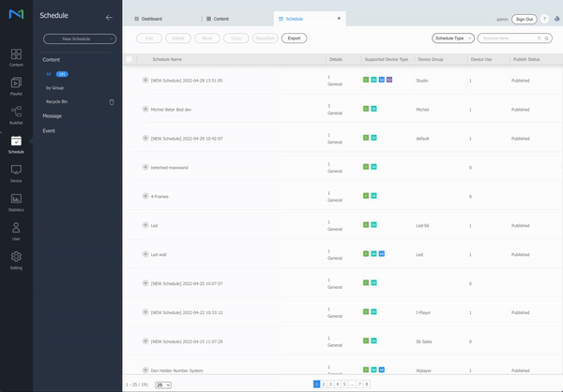
Task: Click the Delete button in the toolbar
Action: (178, 38)
